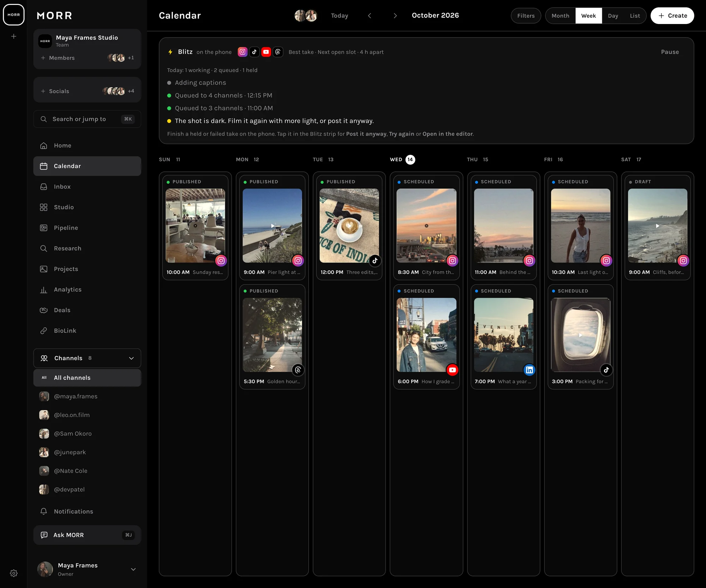The image size is (706, 588).
Task: Collapse the Channels section chevron
Action: 131,358
